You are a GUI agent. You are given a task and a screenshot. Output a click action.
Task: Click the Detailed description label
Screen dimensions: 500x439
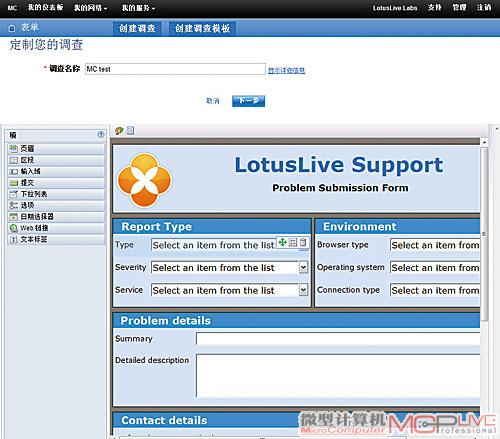tap(152, 360)
